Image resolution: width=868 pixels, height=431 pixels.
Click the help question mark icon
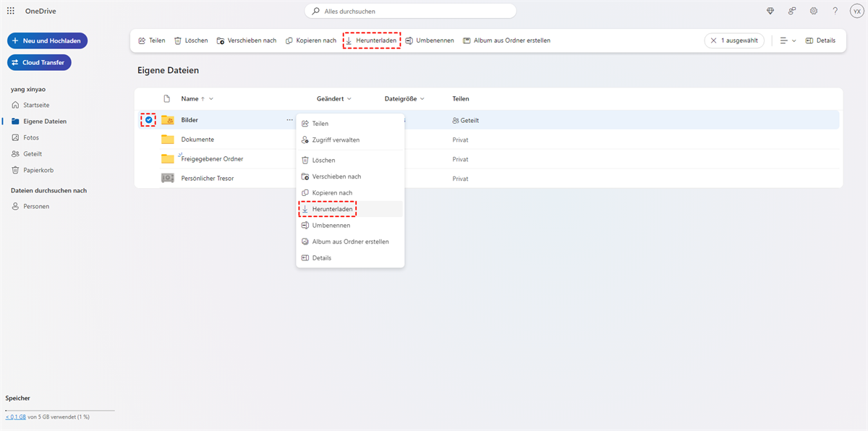835,11
